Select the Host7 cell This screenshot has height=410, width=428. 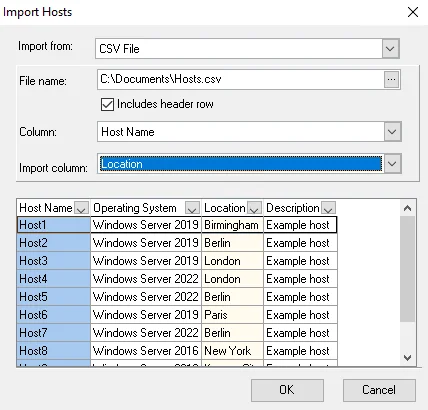pos(54,333)
